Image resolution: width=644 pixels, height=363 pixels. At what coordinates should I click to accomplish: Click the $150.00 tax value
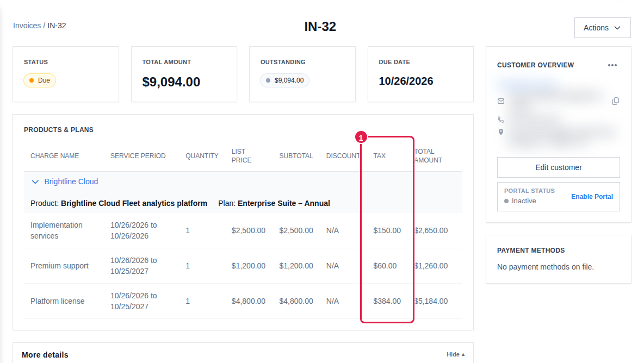click(x=387, y=230)
